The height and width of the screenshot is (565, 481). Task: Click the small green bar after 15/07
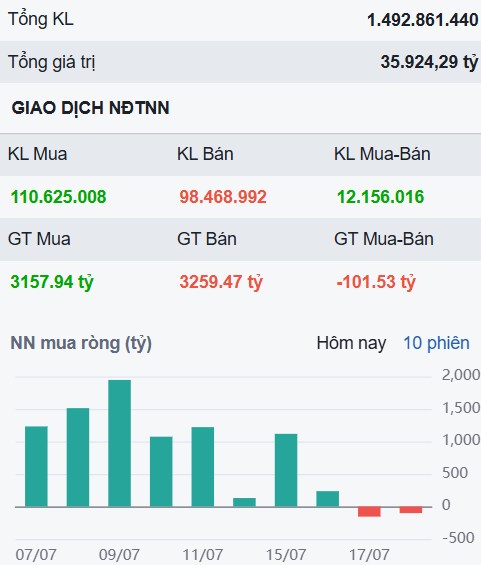click(328, 499)
